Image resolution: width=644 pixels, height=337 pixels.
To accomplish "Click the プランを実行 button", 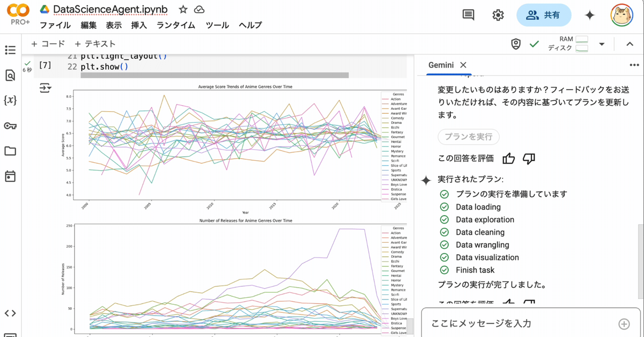I will [468, 137].
